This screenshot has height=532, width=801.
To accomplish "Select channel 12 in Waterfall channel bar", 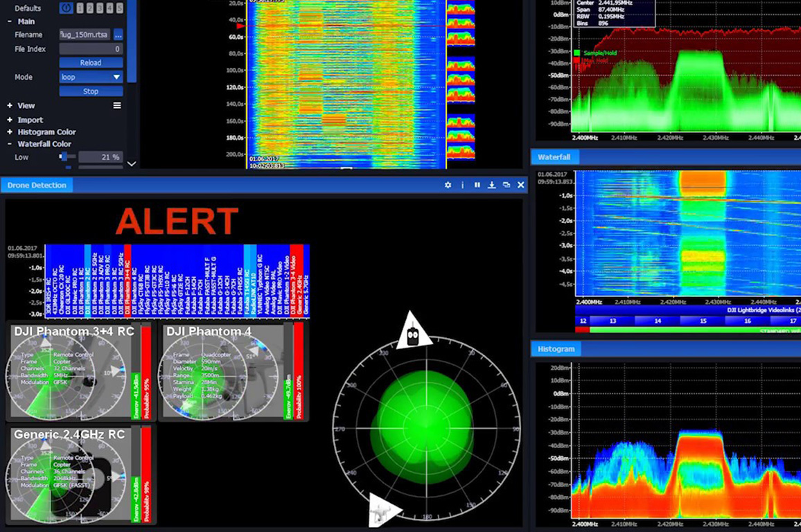I will point(583,321).
